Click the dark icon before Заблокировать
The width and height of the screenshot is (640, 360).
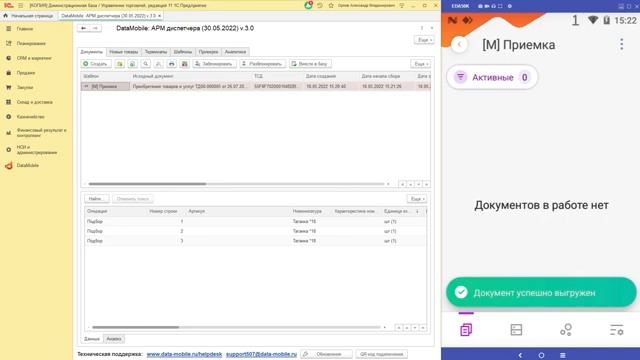[x=184, y=64]
